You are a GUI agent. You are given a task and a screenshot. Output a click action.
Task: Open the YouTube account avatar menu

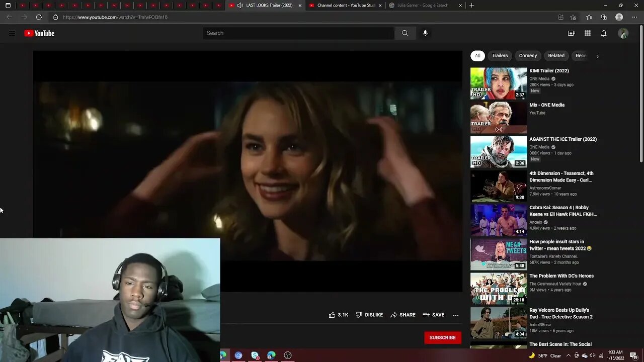pyautogui.click(x=623, y=33)
